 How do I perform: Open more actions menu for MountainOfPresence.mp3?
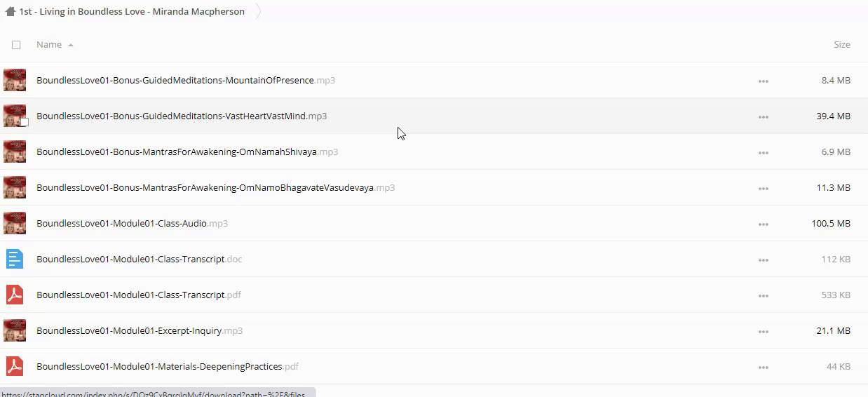(x=763, y=81)
